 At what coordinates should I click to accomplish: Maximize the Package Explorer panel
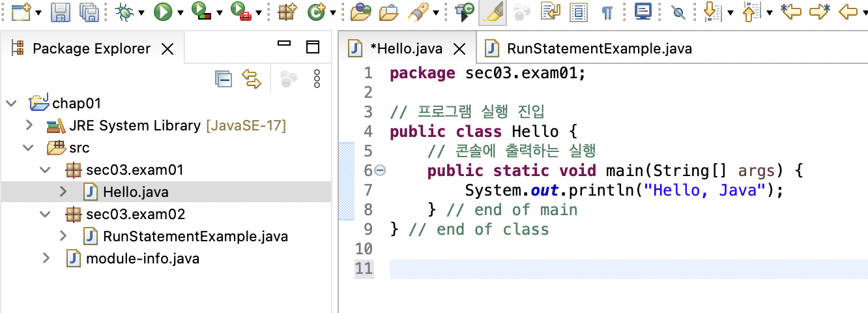(x=313, y=47)
